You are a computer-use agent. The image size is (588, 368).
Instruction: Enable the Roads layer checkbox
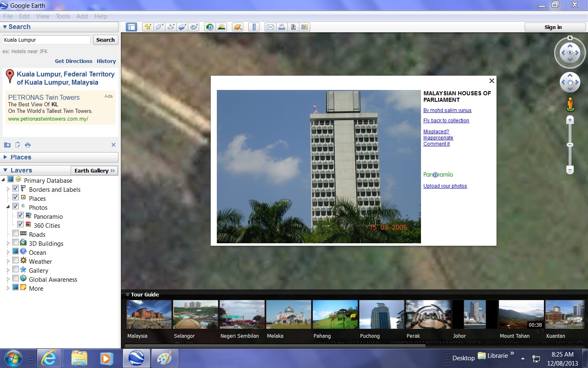pos(16,233)
